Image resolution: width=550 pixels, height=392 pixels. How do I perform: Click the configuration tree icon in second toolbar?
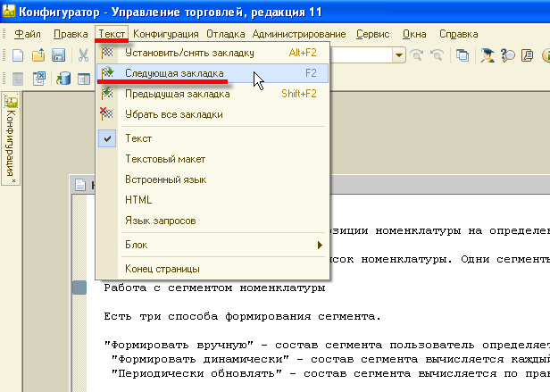pyautogui.click(x=18, y=79)
